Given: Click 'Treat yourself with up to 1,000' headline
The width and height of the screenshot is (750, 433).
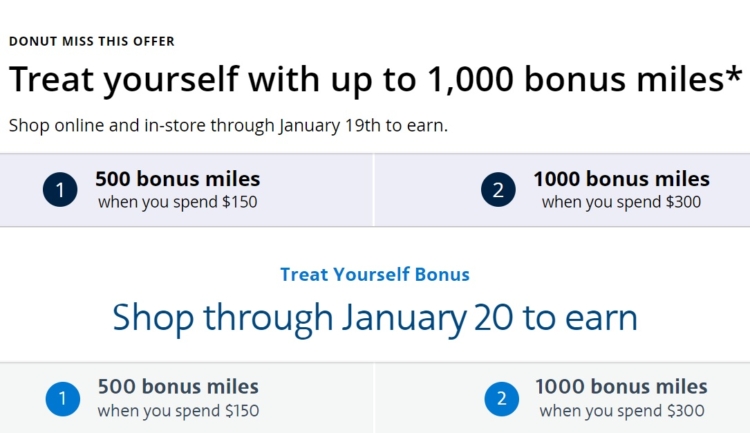Looking at the screenshot, I should pyautogui.click(x=262, y=79).
